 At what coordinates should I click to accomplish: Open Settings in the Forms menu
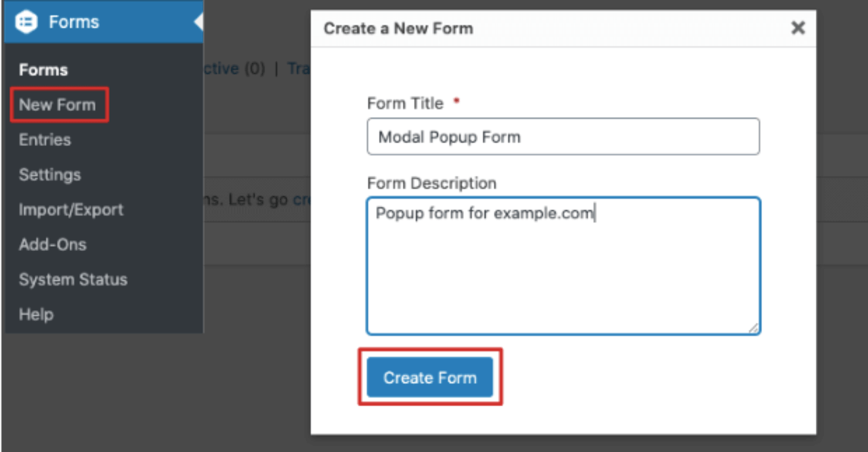50,175
